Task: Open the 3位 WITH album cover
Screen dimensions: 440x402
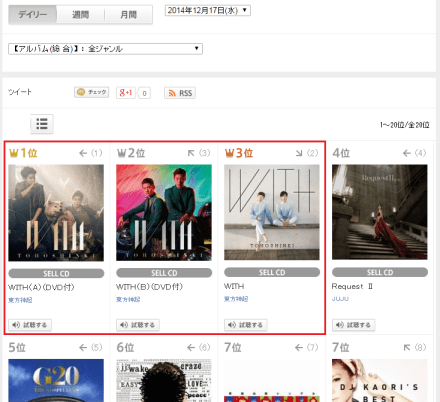Action: click(x=272, y=212)
